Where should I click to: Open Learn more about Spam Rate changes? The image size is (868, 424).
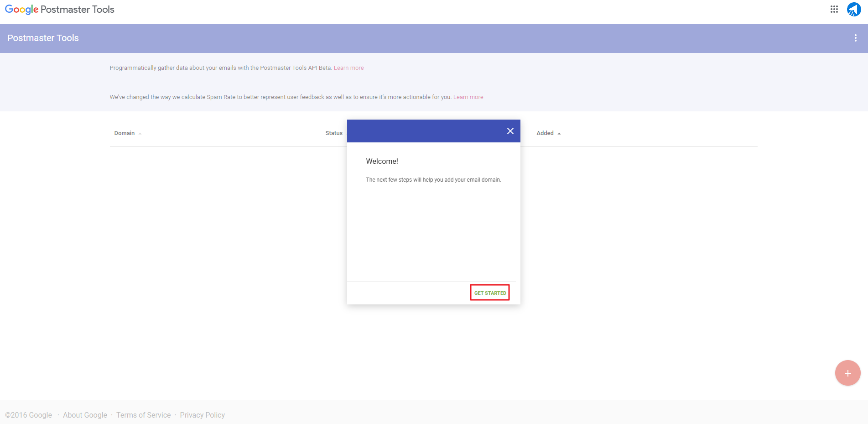point(468,97)
